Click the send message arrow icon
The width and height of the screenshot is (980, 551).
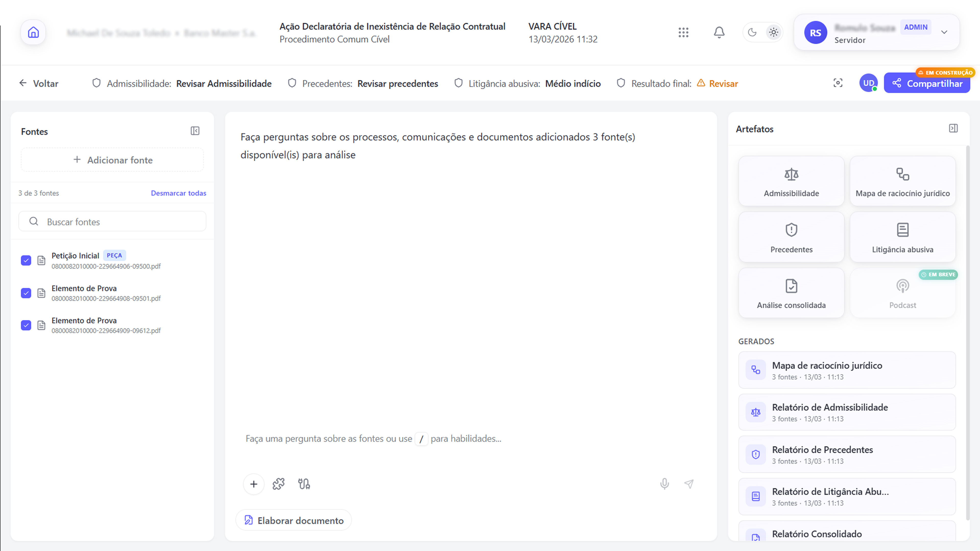(689, 484)
